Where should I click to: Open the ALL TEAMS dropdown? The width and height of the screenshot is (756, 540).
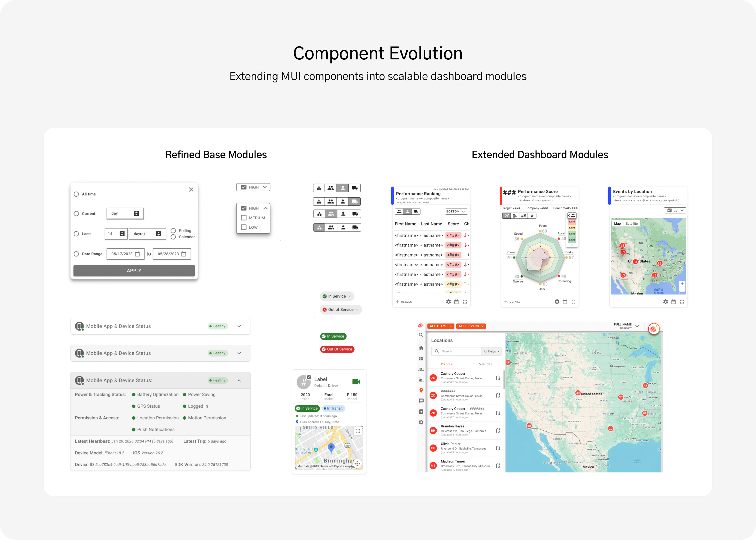(x=440, y=326)
